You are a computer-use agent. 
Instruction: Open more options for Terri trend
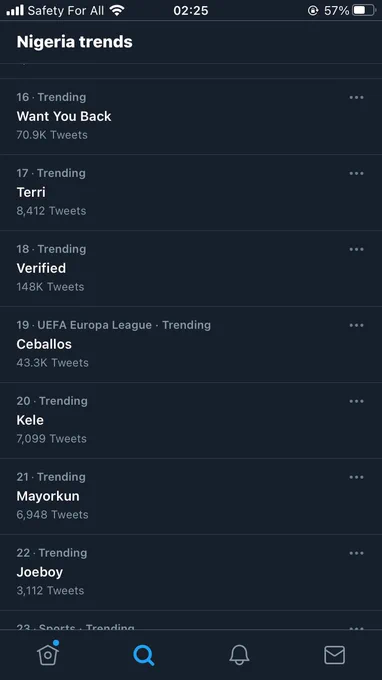356,173
